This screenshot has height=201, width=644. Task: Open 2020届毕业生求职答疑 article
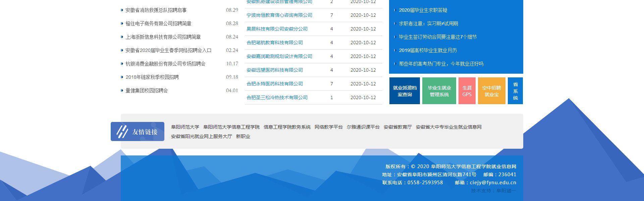click(x=423, y=10)
